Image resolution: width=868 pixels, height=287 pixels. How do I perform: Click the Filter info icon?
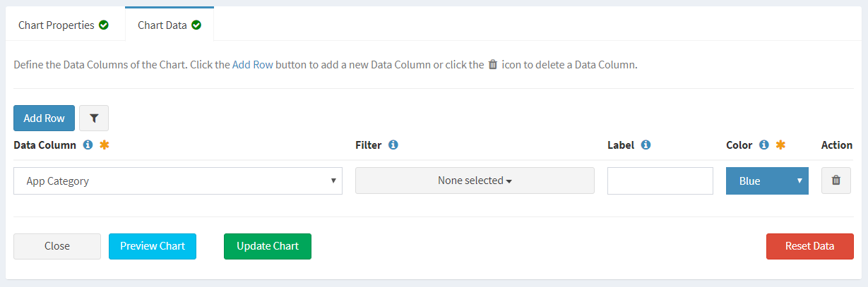pyautogui.click(x=393, y=145)
